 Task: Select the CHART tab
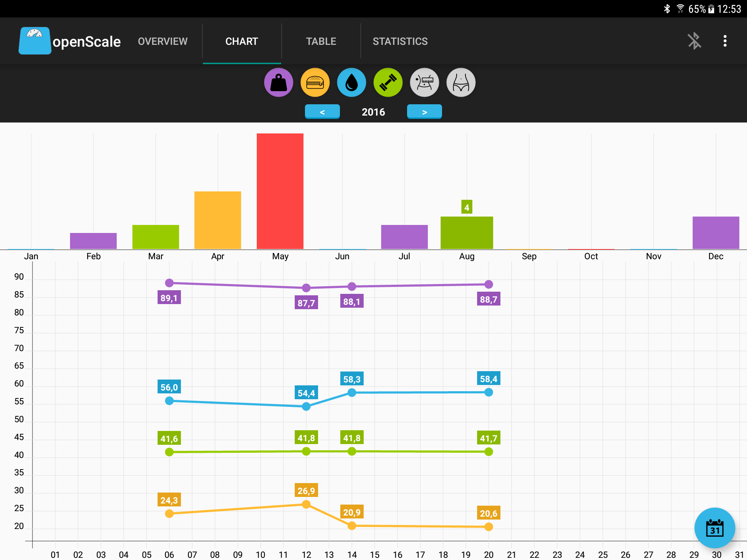242,41
